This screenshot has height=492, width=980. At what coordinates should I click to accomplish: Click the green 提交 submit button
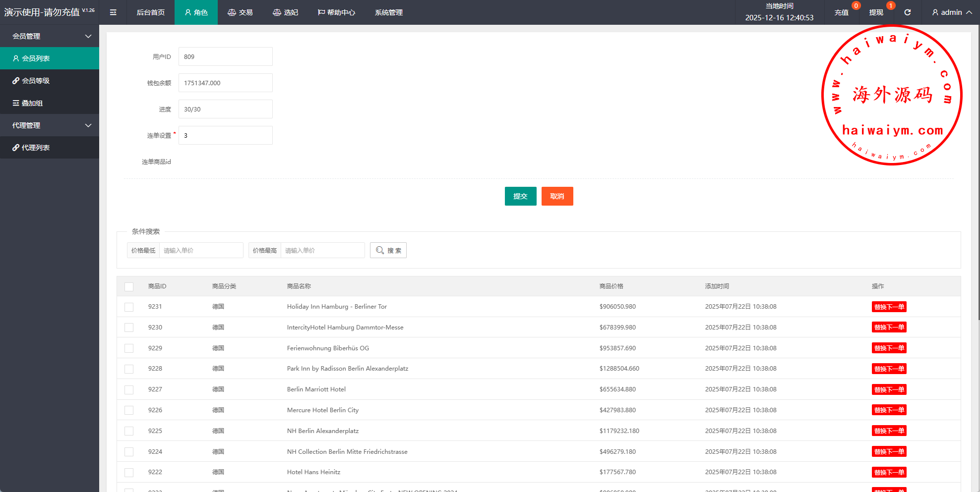tap(520, 196)
